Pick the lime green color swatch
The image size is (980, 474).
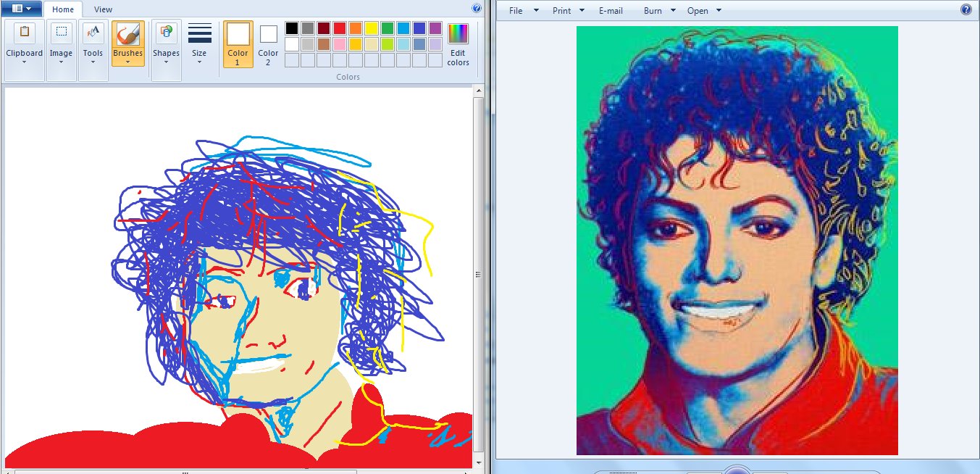(x=387, y=44)
